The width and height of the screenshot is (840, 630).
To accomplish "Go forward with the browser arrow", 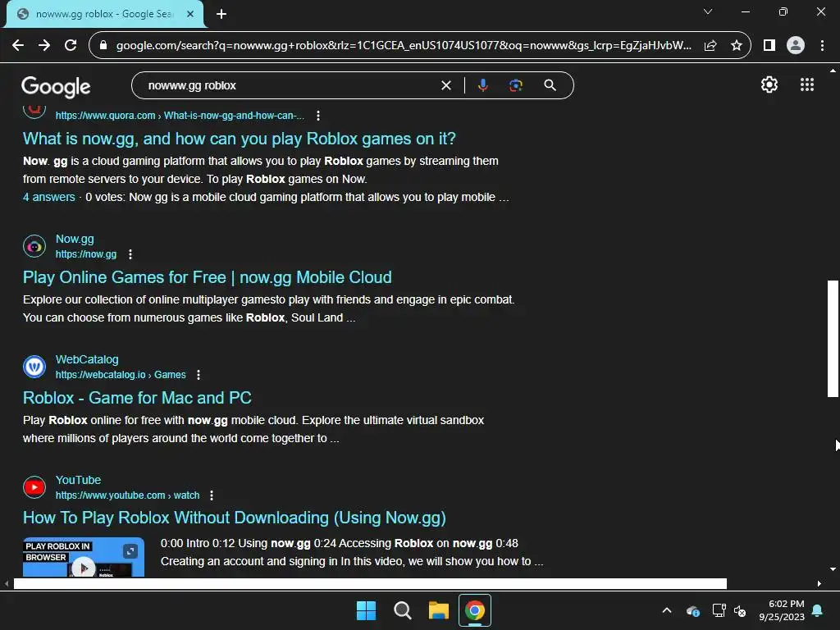I will pyautogui.click(x=44, y=46).
